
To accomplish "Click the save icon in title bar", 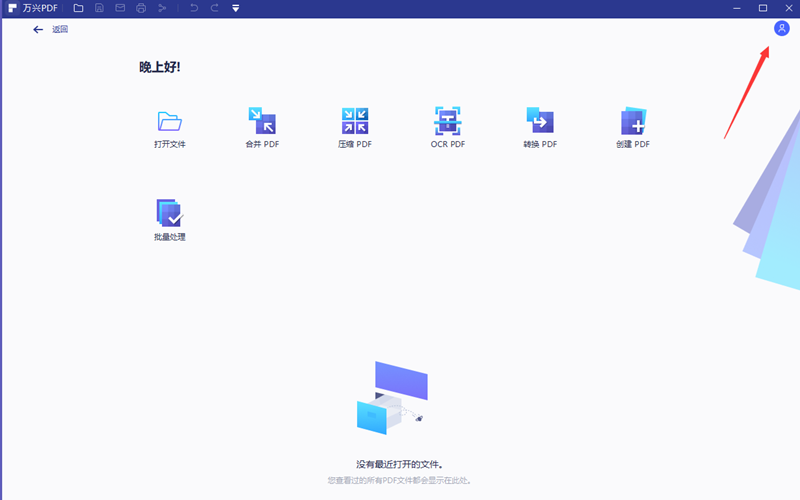I will coord(100,8).
